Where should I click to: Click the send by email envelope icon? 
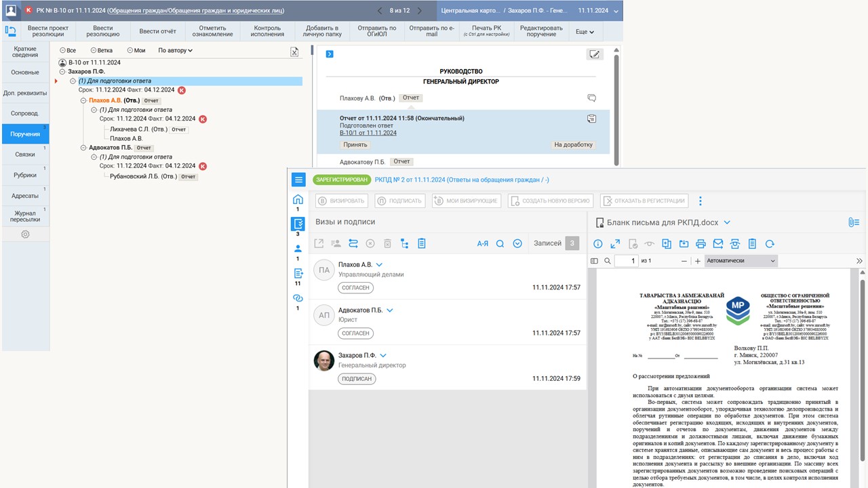click(717, 244)
